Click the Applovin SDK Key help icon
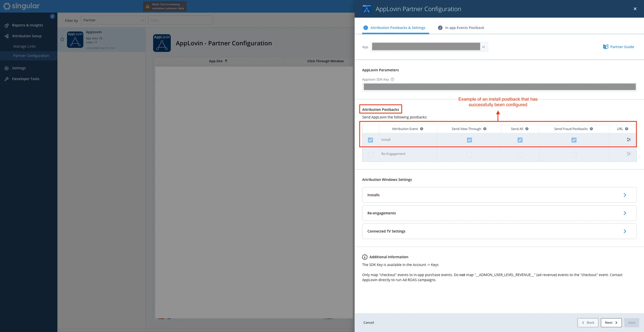Screen dimensions: 644x332 click(392, 80)
